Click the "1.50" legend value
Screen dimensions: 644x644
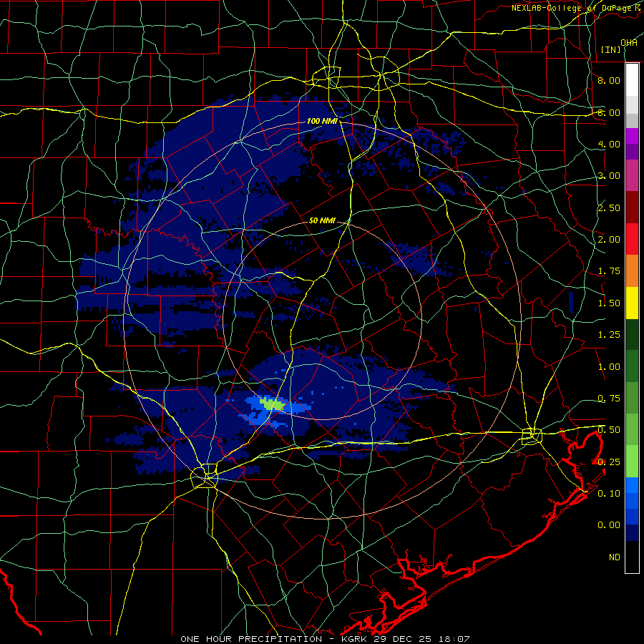click(609, 303)
